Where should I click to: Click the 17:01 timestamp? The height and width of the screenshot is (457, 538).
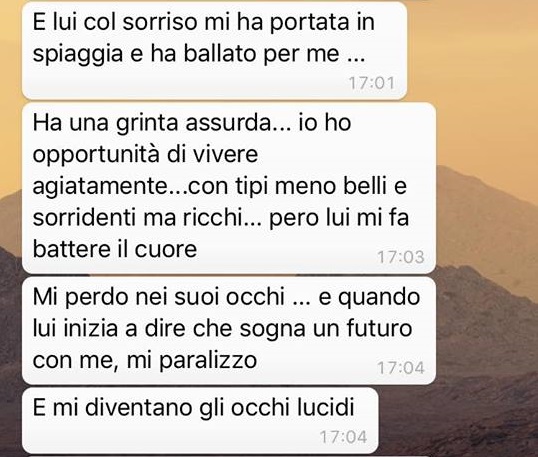coord(372,83)
